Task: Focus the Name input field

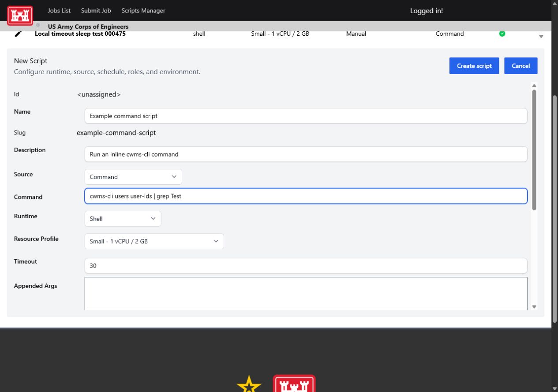Action: (306, 116)
